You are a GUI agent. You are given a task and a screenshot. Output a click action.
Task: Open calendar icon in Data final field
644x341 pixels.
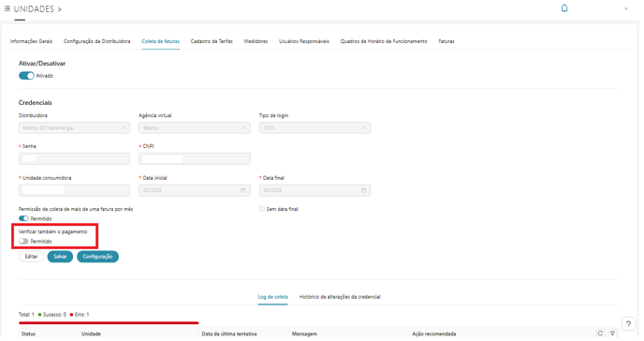point(363,190)
